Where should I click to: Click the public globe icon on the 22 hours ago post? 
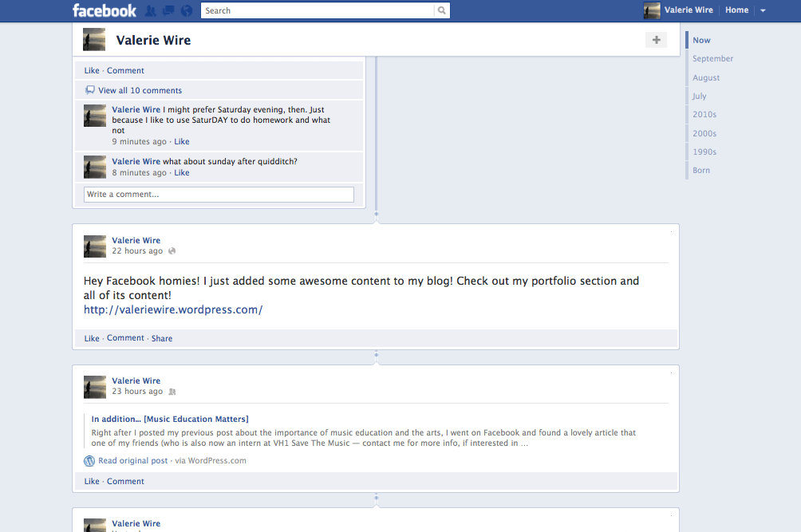pyautogui.click(x=172, y=251)
